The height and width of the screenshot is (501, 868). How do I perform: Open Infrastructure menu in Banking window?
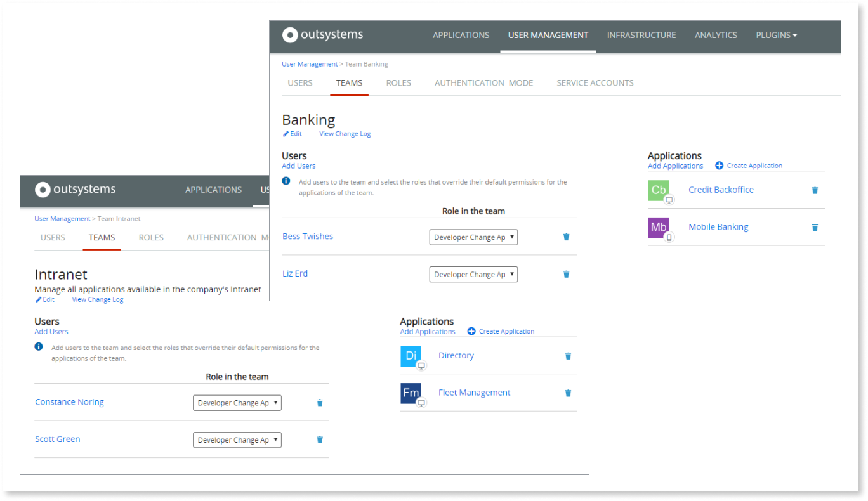point(641,36)
